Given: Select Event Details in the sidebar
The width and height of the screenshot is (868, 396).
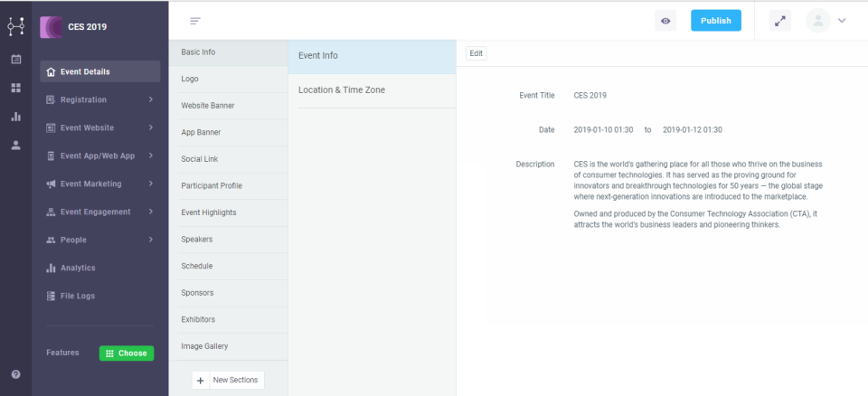Looking at the screenshot, I should [100, 71].
